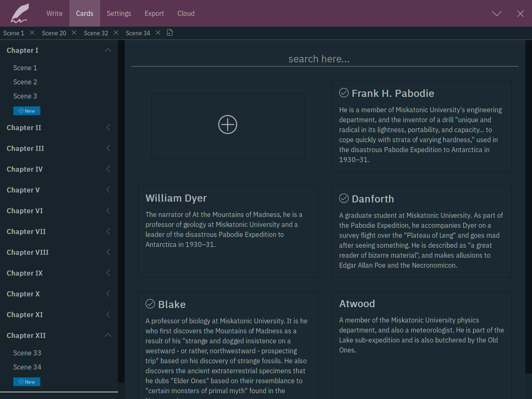Viewport: 532px width, 399px height.
Task: Expand Chapter X chevron
Action: tap(108, 294)
